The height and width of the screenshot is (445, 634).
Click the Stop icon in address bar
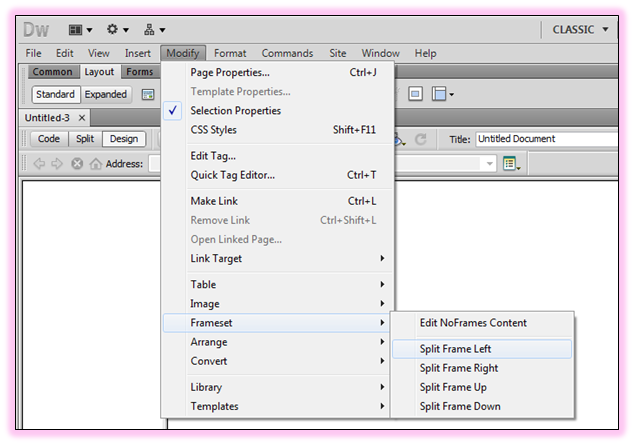pos(77,164)
